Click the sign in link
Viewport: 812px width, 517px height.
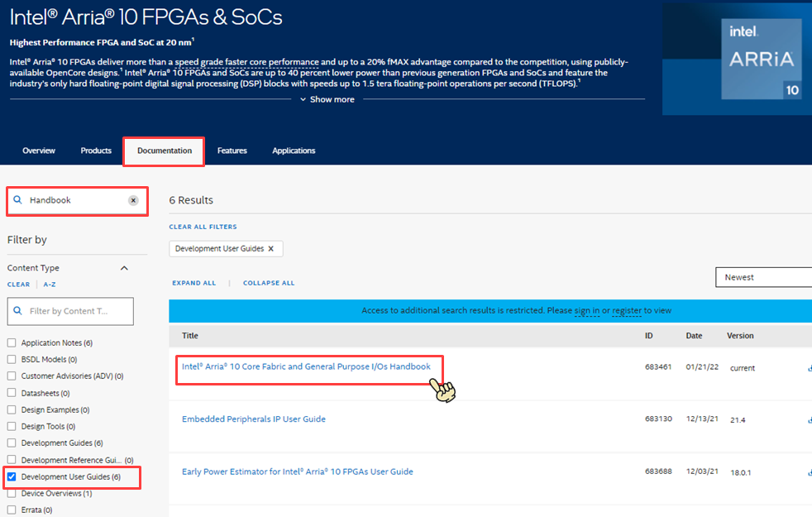(x=587, y=310)
